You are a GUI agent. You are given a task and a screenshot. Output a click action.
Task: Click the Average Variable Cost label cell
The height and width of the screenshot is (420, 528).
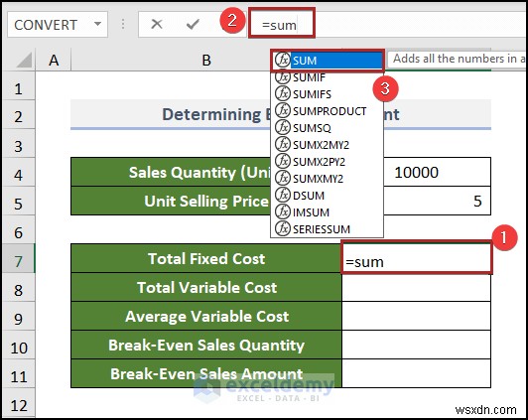[206, 316]
